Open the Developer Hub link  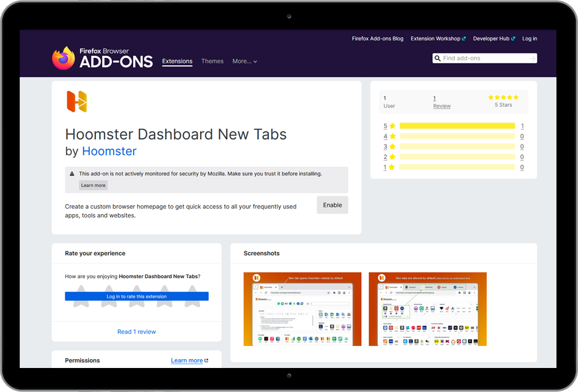coord(494,39)
